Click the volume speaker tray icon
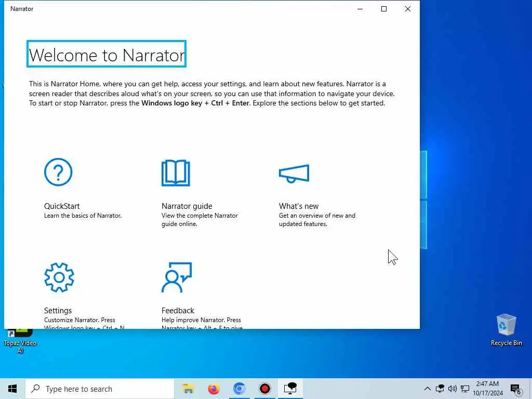Viewport: 532px width, 399px height. 453,389
